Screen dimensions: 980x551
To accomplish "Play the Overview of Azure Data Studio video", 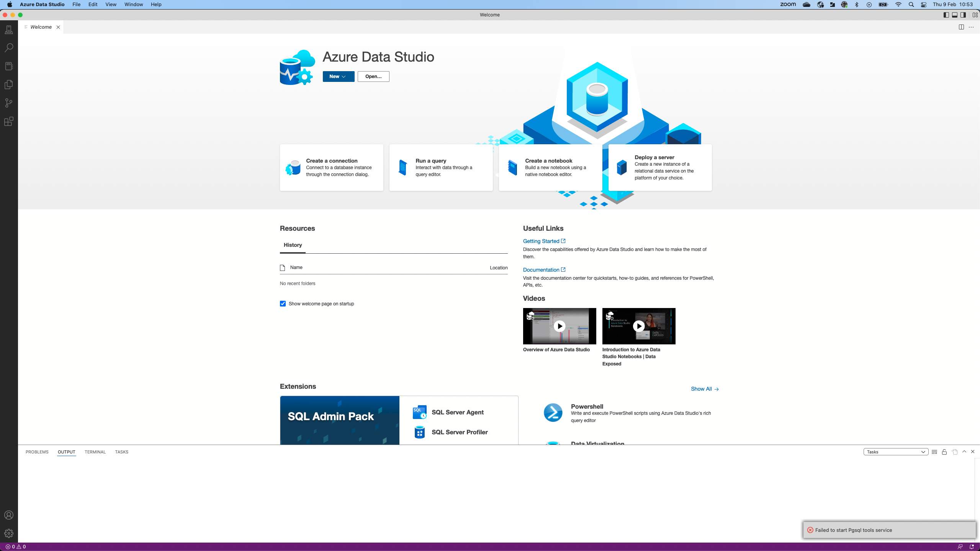I will tap(559, 326).
